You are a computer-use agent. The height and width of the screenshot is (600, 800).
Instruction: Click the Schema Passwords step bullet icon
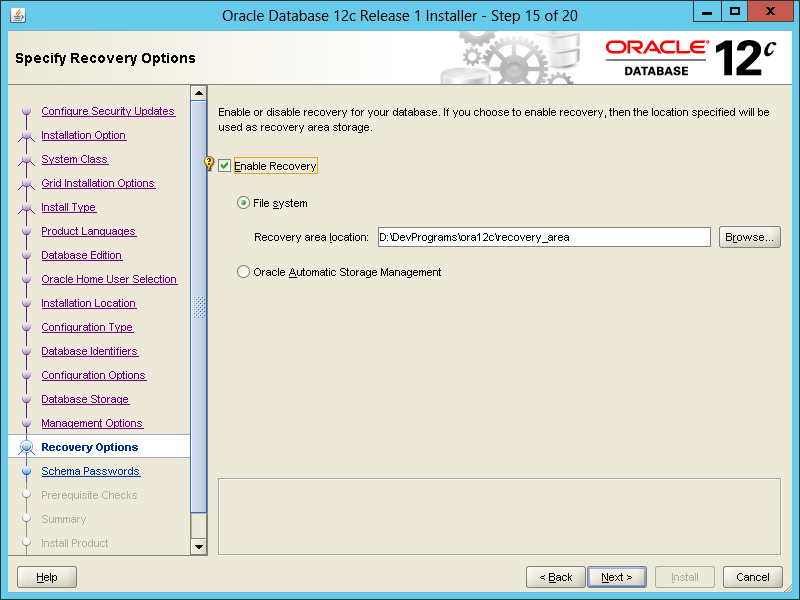(x=27, y=471)
